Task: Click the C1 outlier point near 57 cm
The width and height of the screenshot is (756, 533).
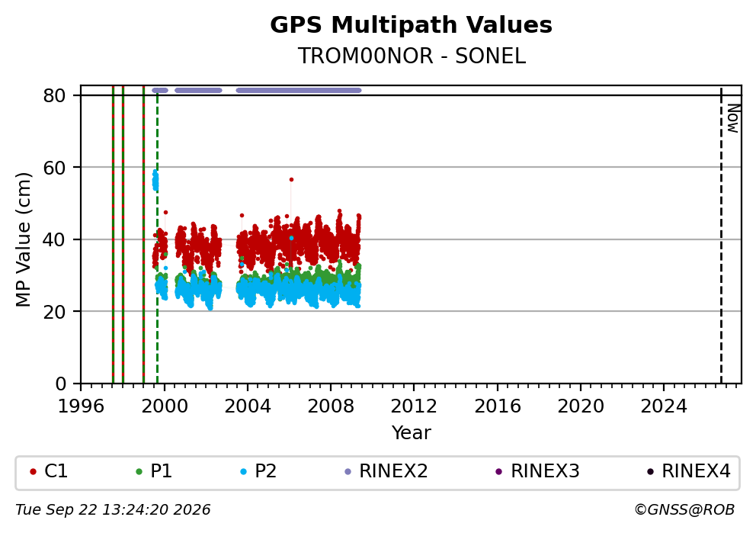Action: point(291,179)
